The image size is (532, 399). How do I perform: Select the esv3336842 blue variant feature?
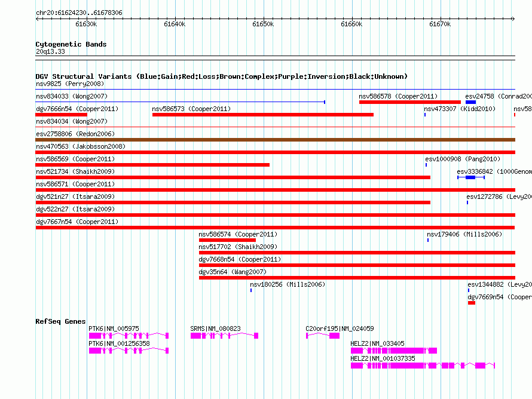click(470, 177)
